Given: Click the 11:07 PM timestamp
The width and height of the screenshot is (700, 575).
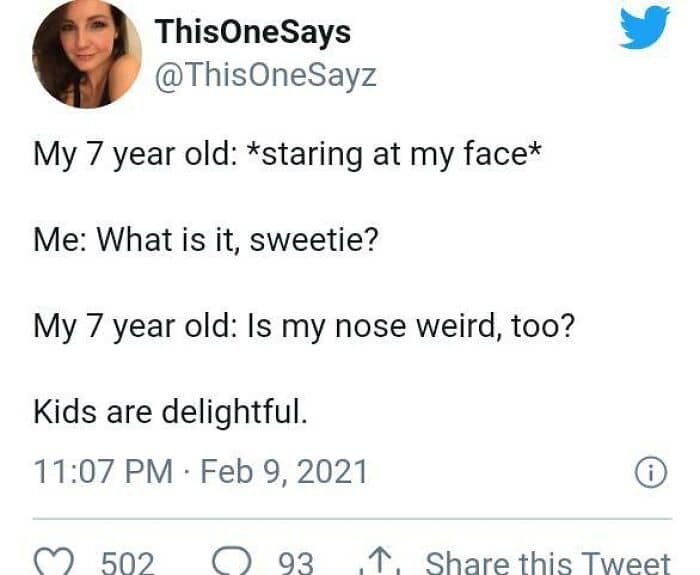Looking at the screenshot, I should click(x=103, y=471).
